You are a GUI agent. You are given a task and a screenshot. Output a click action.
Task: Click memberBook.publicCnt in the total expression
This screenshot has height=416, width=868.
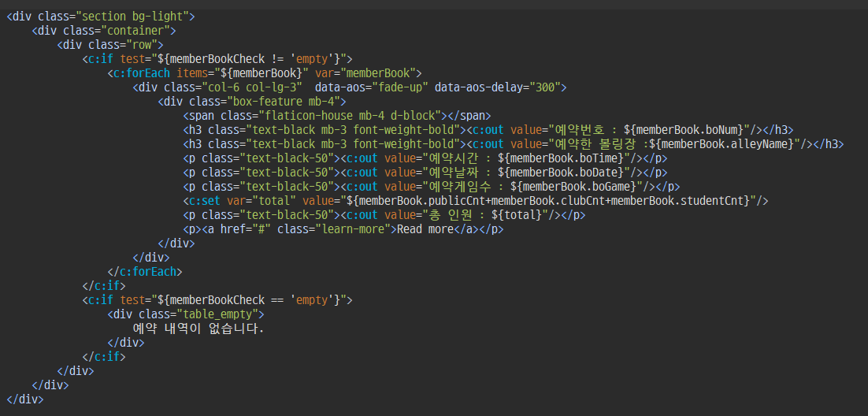pos(422,201)
